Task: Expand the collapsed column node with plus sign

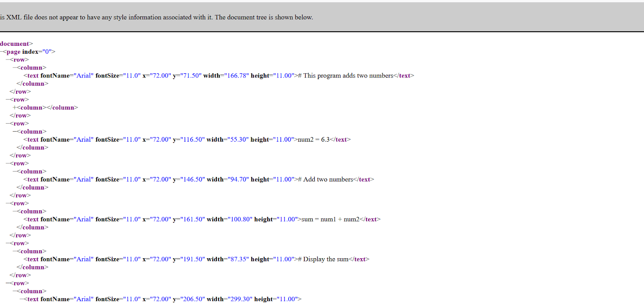Action: (15, 108)
